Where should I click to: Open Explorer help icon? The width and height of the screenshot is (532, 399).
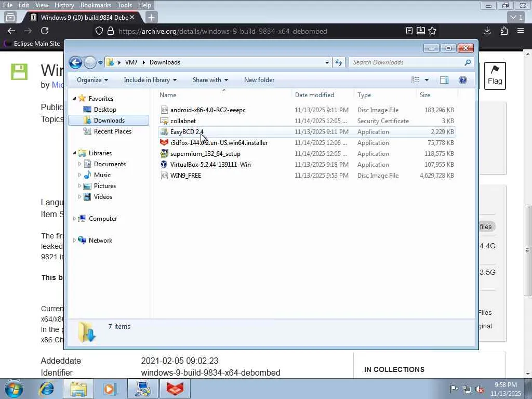click(462, 80)
